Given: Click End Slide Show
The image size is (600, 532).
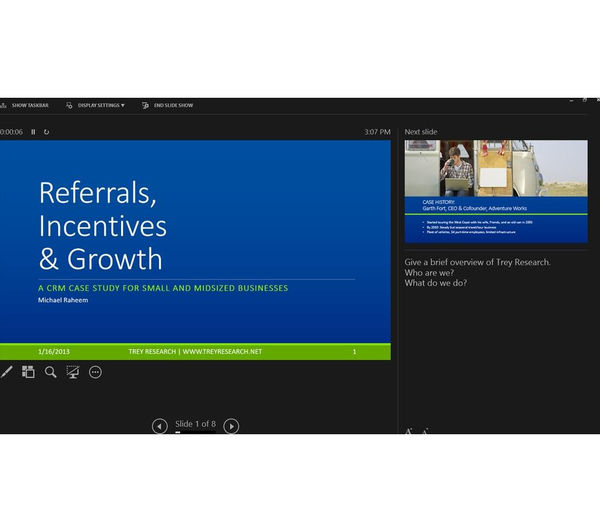Looking at the screenshot, I should click(x=168, y=105).
